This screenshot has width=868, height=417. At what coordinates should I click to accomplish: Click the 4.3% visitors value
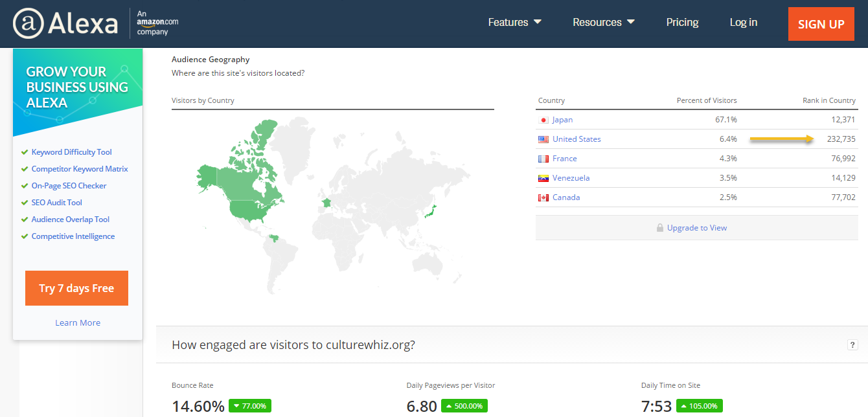[x=729, y=159]
